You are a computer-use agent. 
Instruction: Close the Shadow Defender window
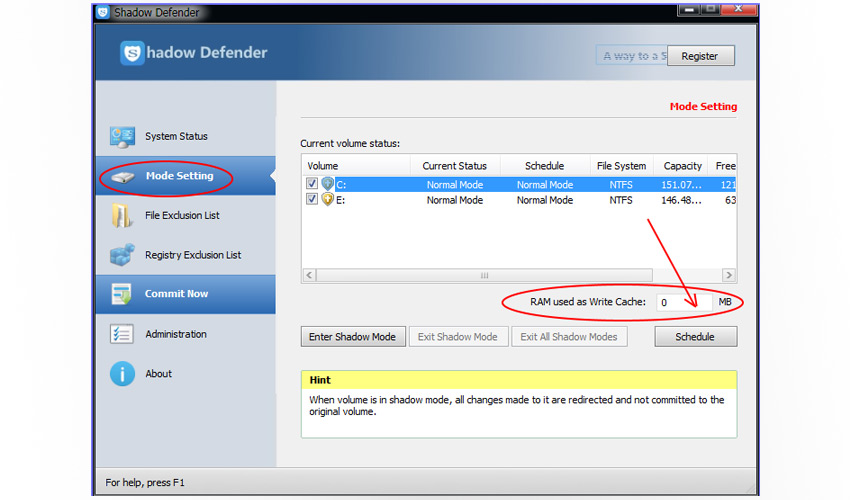click(738, 9)
